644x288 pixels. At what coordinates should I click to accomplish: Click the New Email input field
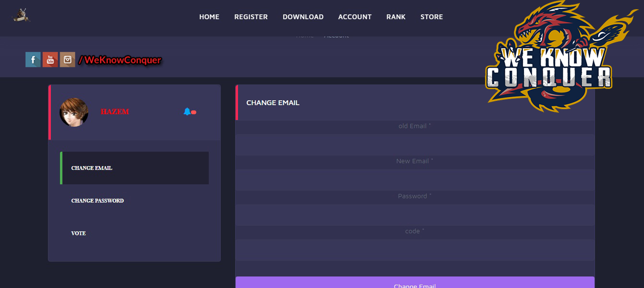[415, 180]
